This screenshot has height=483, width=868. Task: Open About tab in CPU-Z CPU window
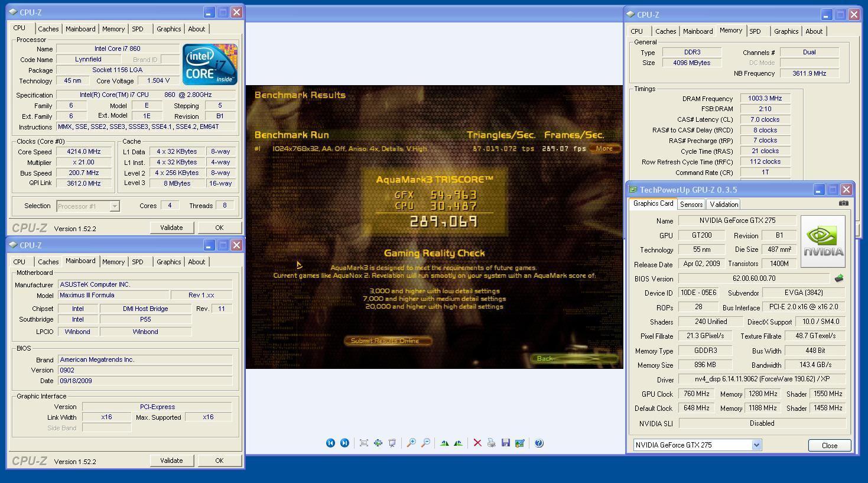click(197, 29)
